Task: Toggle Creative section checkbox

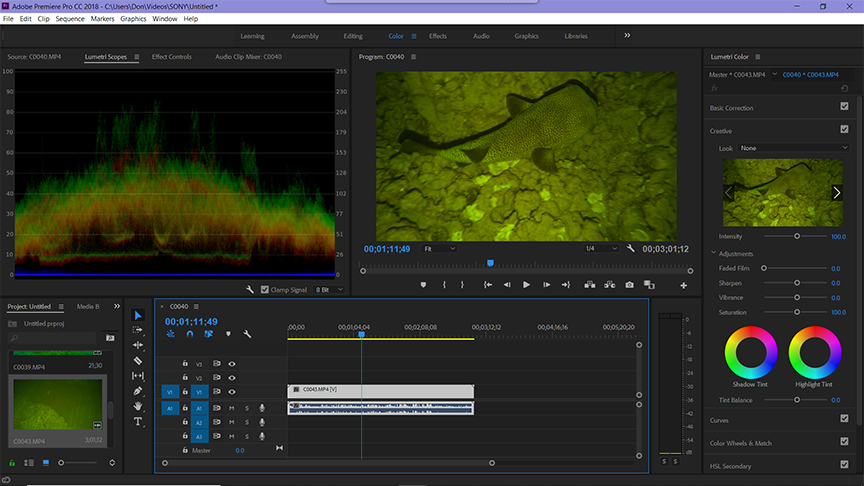Action: [x=844, y=129]
